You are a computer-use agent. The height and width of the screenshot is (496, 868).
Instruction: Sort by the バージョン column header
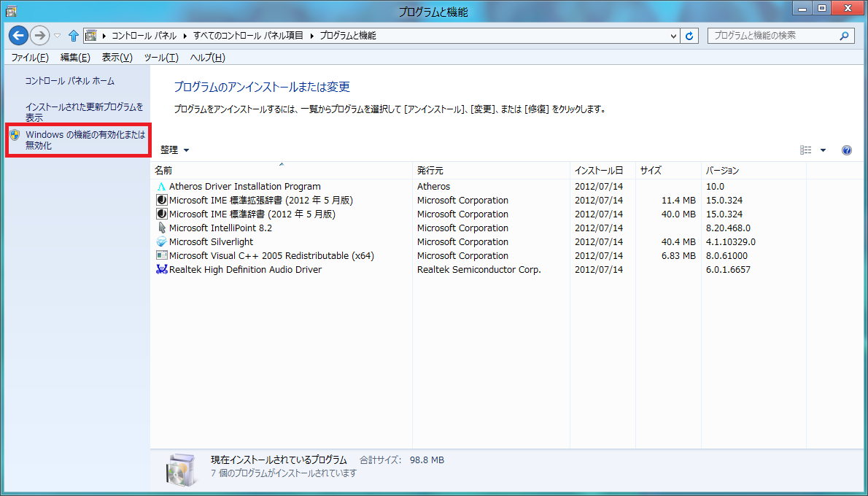tap(753, 171)
